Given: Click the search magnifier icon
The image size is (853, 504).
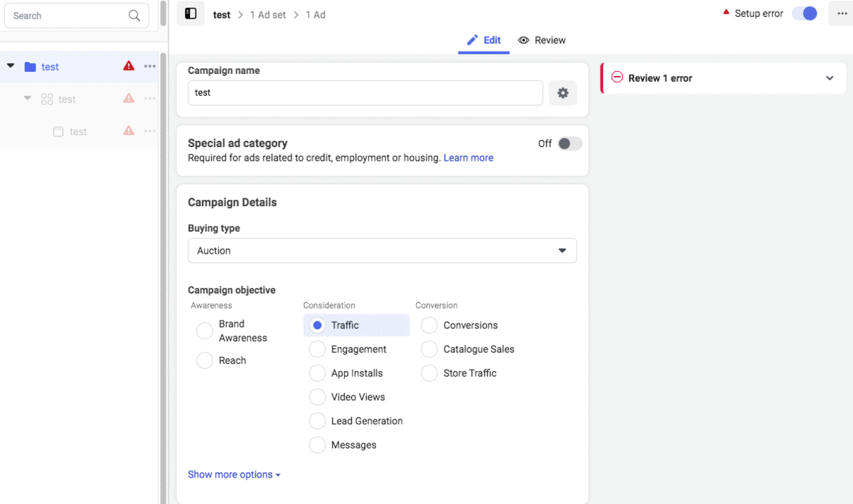Looking at the screenshot, I should [x=134, y=16].
